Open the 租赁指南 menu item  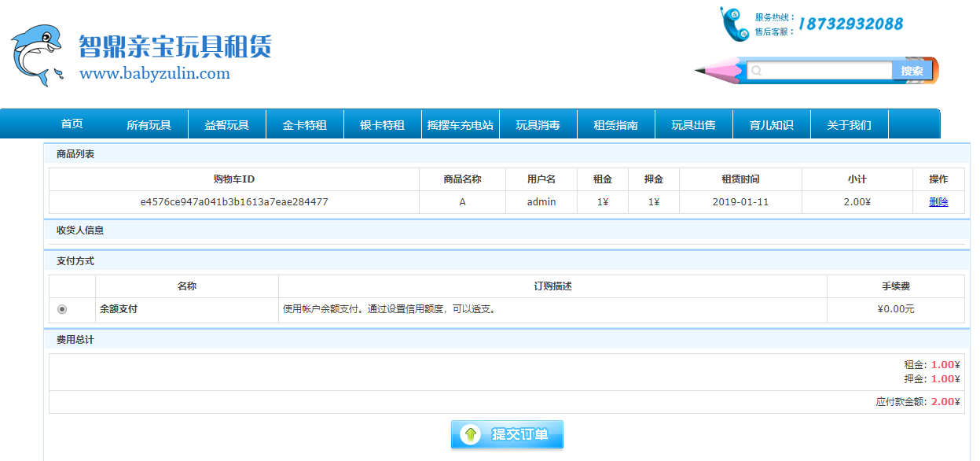[615, 125]
